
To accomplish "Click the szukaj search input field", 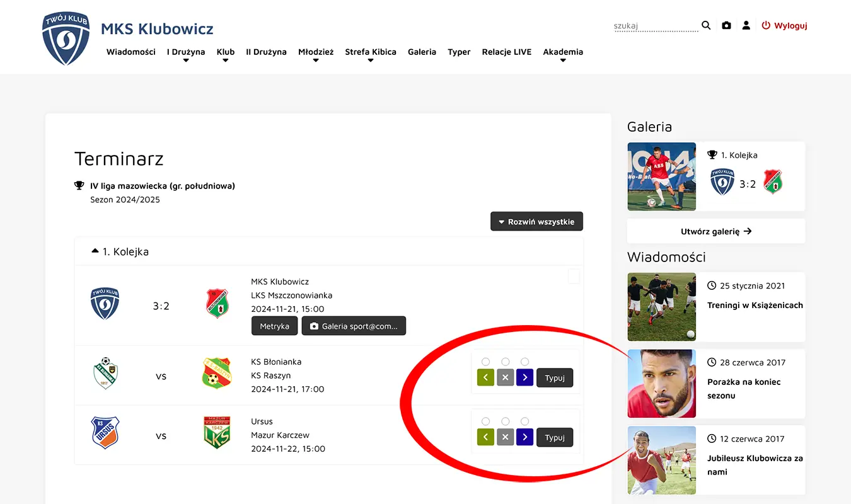I will pyautogui.click(x=656, y=26).
